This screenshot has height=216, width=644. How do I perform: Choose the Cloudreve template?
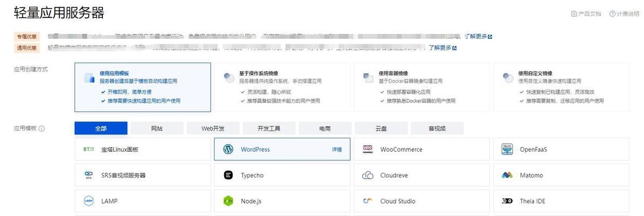coord(422,175)
